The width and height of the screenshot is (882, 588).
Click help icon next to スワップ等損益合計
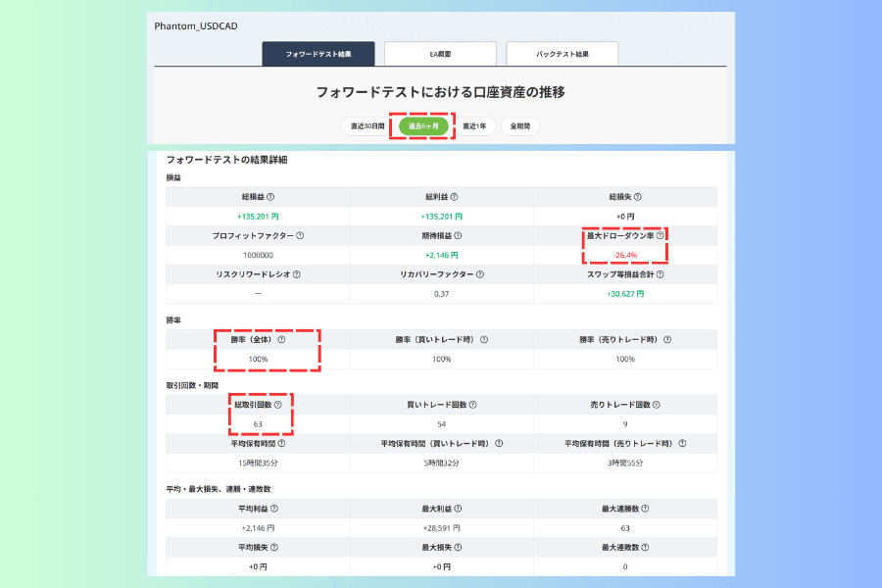click(x=660, y=274)
